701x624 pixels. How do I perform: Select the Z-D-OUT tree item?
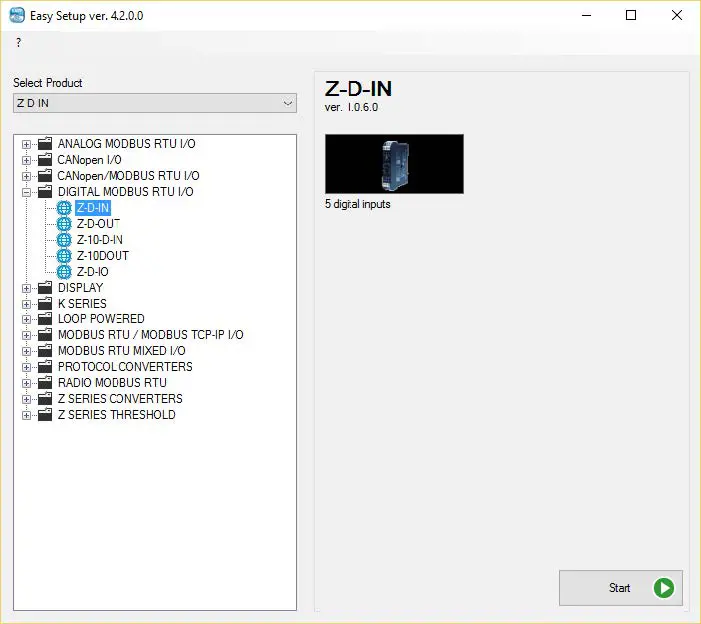(98, 223)
